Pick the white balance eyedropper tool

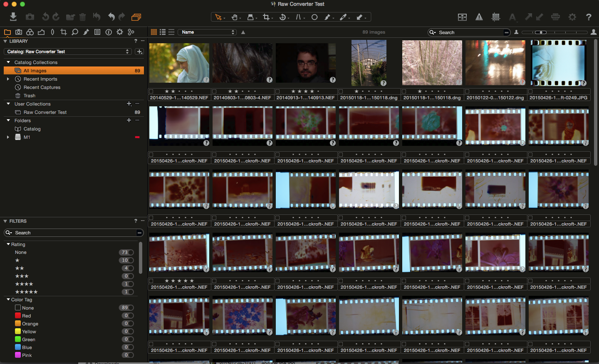tap(344, 17)
